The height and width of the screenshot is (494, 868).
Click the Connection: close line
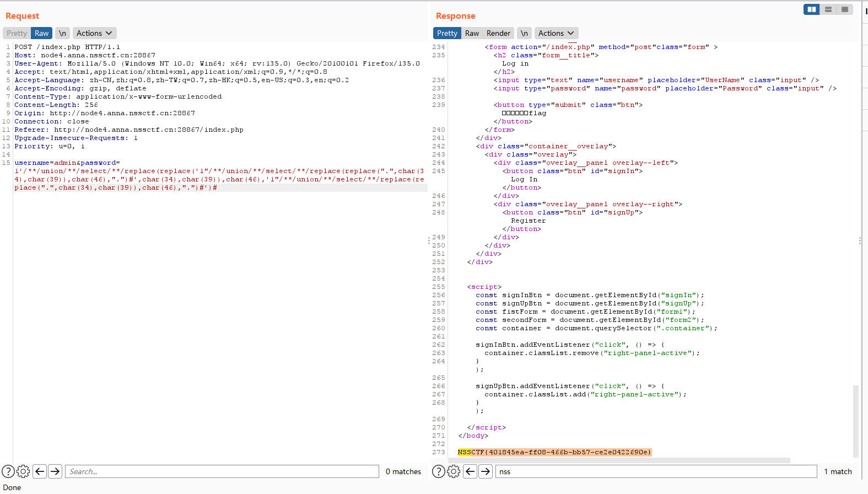pos(52,121)
